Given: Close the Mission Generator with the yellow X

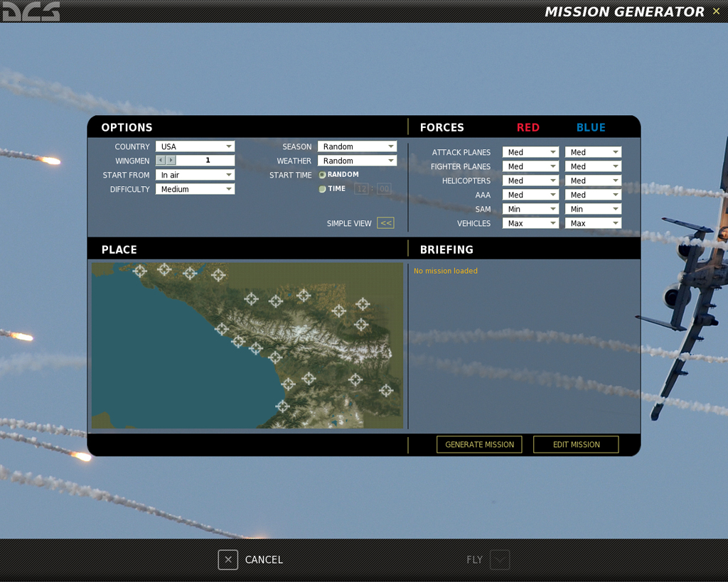Looking at the screenshot, I should pyautogui.click(x=715, y=11).
